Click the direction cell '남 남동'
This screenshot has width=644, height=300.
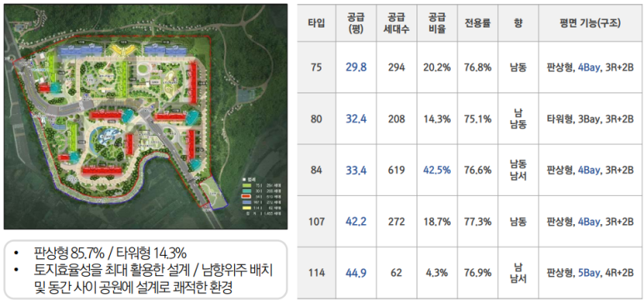pyautogui.click(x=518, y=119)
